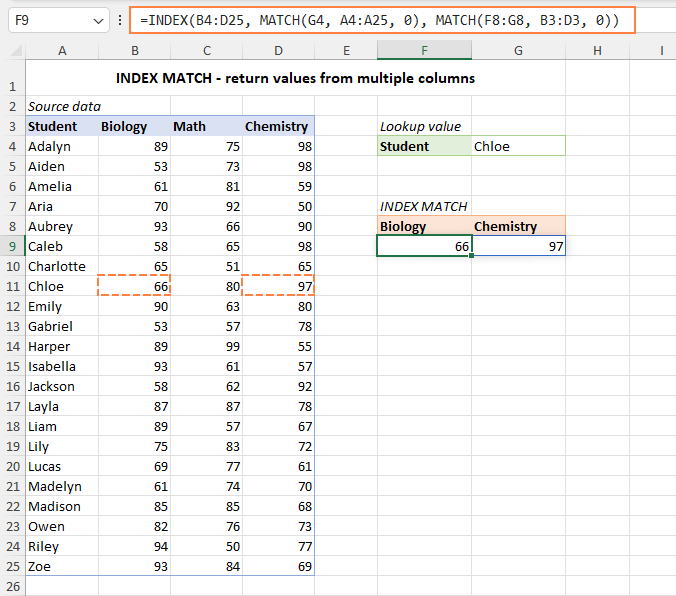Select the 'Charlotte' cell
Viewport: 676px width, 596px height.
[x=62, y=267]
